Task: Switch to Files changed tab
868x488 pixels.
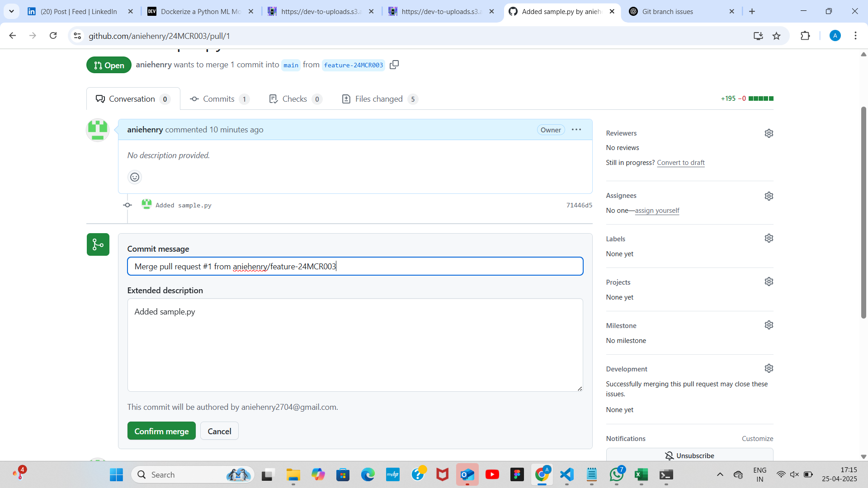Action: pos(379,99)
